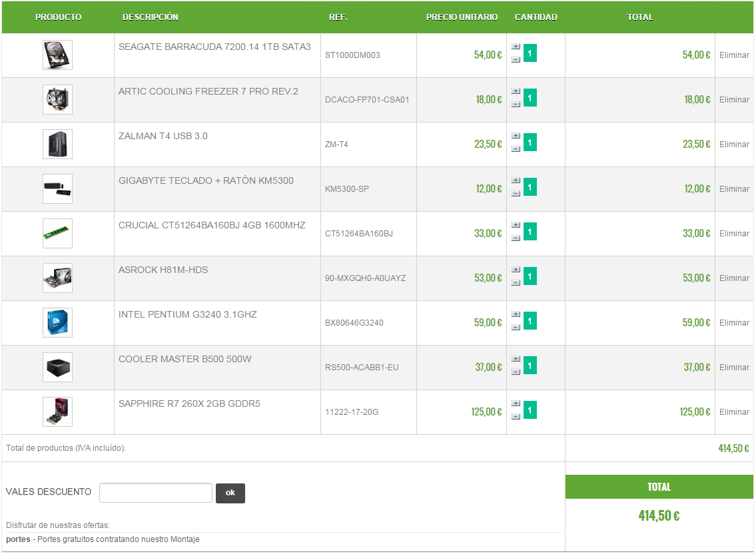The height and width of the screenshot is (554, 756).
Task: Click quantity box of Seagate Barracuda row
Action: click(x=530, y=53)
